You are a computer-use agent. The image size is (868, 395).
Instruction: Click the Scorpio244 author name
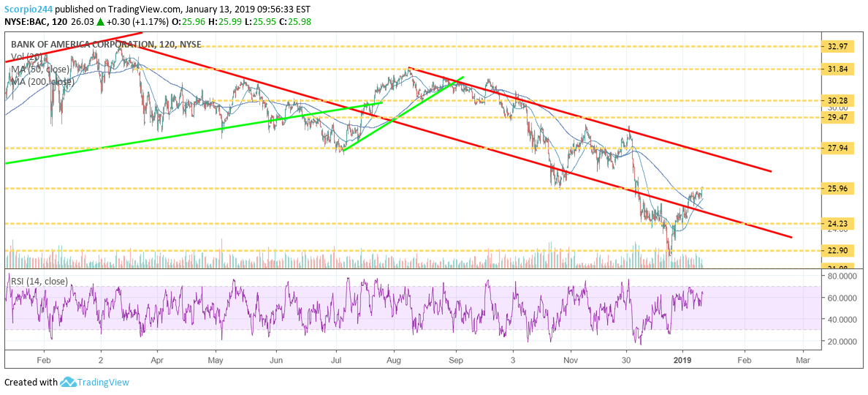pyautogui.click(x=29, y=8)
